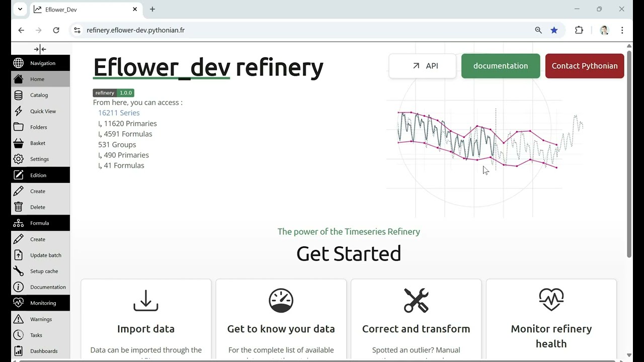Click the Update batch upload icon
The image size is (644, 362).
click(x=19, y=255)
